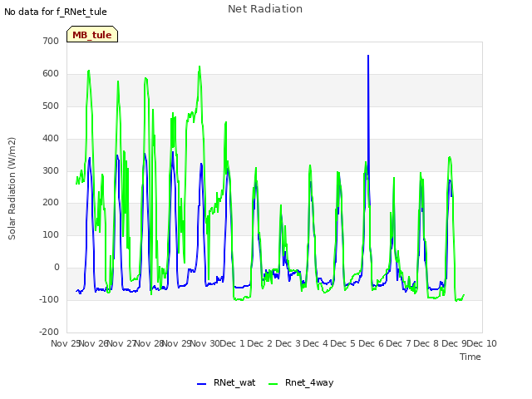Toggle the Rnet_4way legend entry

pos(301,382)
